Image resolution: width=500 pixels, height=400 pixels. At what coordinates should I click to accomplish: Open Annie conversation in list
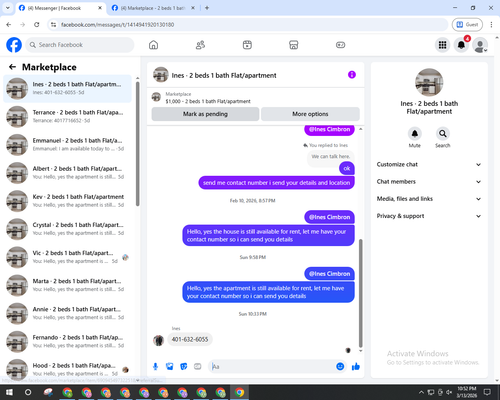click(67, 313)
